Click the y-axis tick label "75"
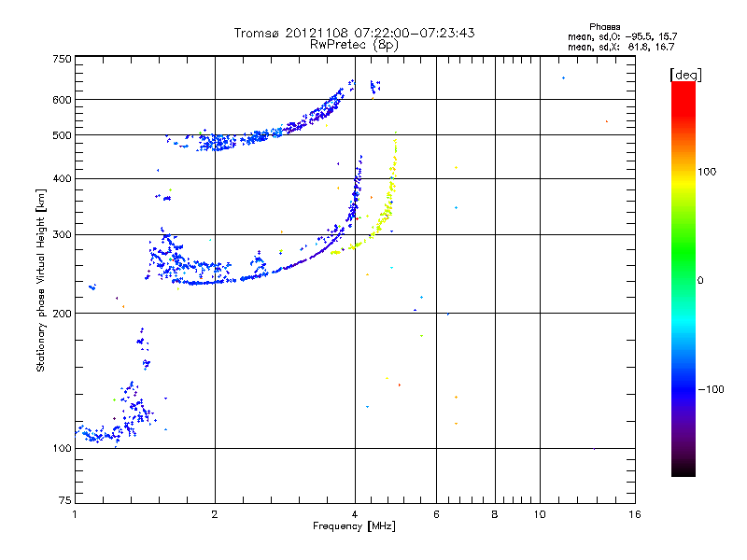Screen dimensions: 747x560 [65, 500]
